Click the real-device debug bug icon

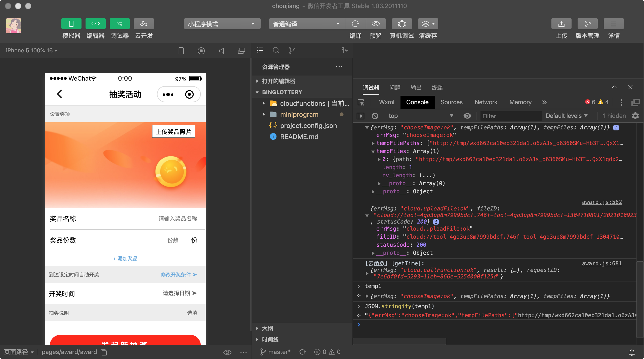(x=402, y=24)
